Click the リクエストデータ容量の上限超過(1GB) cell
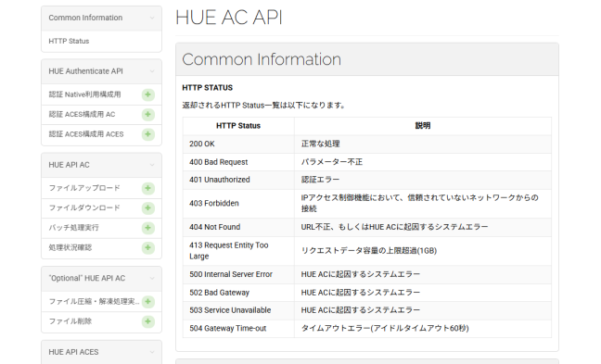Screen dimensions: 601x364 point(423,251)
